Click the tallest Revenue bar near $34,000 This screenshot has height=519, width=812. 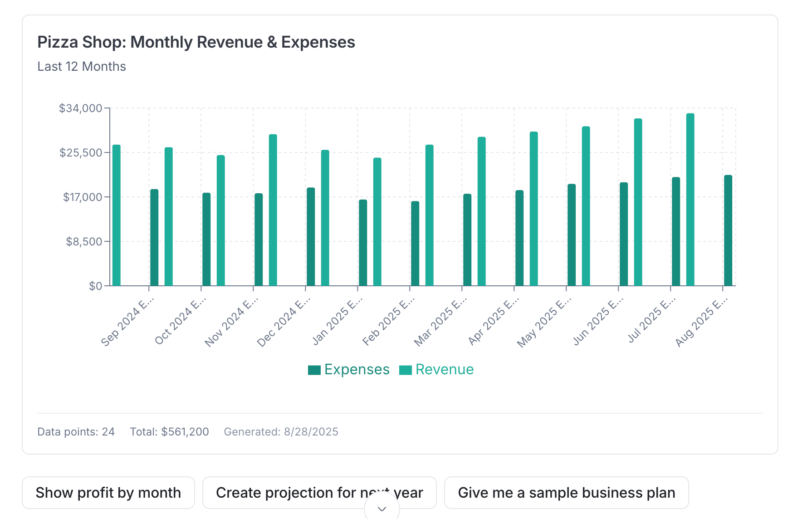(690, 200)
